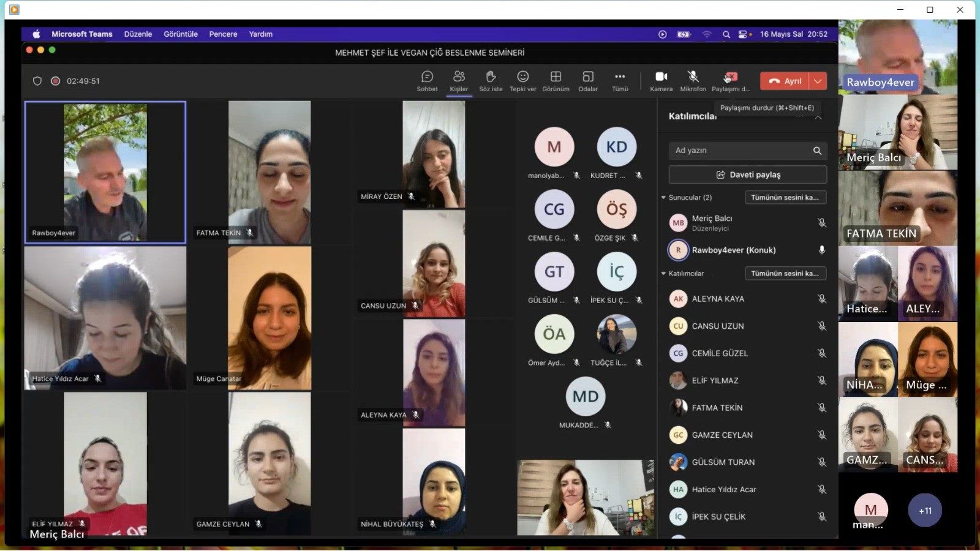Toggle mic icon for CANSU UZUN
This screenshot has width=980, height=551.
pyautogui.click(x=822, y=326)
